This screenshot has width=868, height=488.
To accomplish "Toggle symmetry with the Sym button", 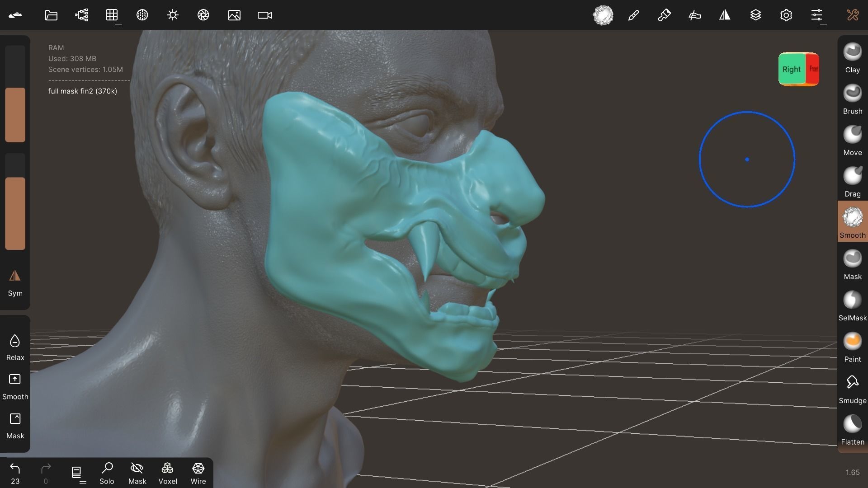I will (15, 282).
